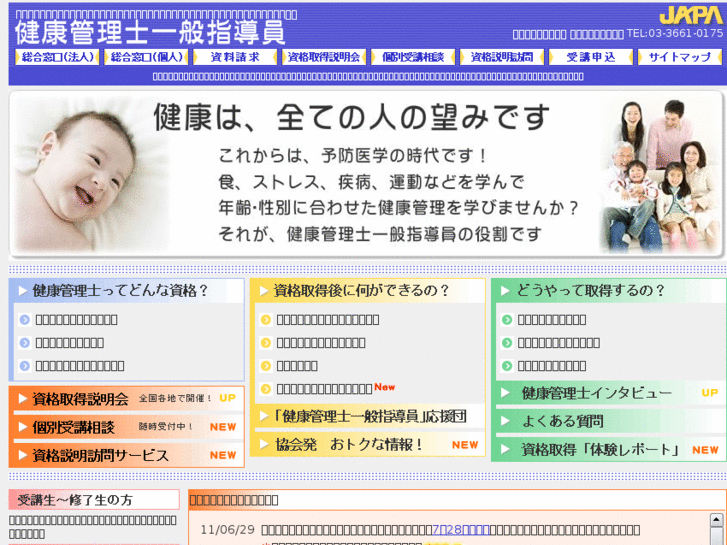Viewport: 727px width, 545px height.
Task: Open 資格取得「体験レポート」 banner
Action: [x=610, y=449]
